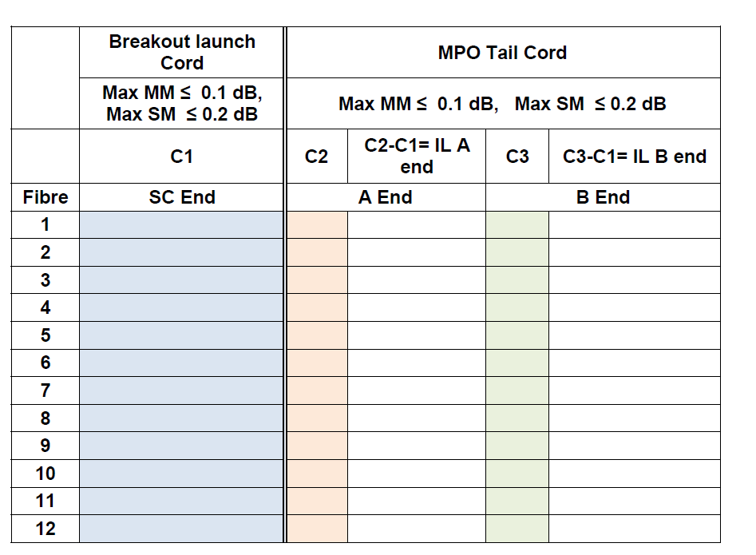Click the IL A end cell for Fibre 11
756x555 pixels.
click(416, 501)
